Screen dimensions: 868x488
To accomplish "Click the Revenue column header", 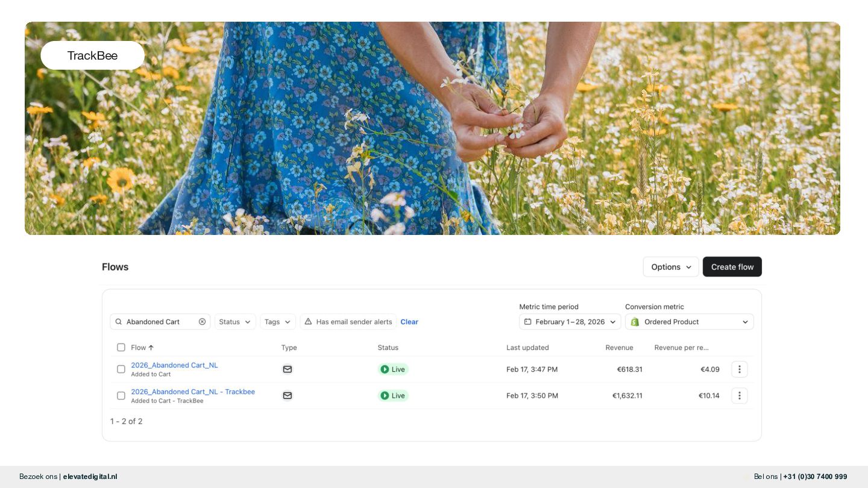I will point(620,348).
